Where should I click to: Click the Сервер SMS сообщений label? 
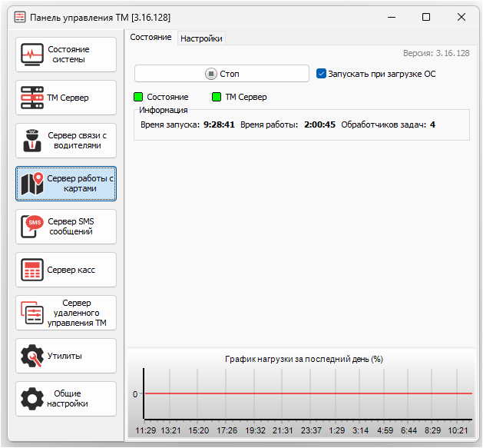[71, 227]
